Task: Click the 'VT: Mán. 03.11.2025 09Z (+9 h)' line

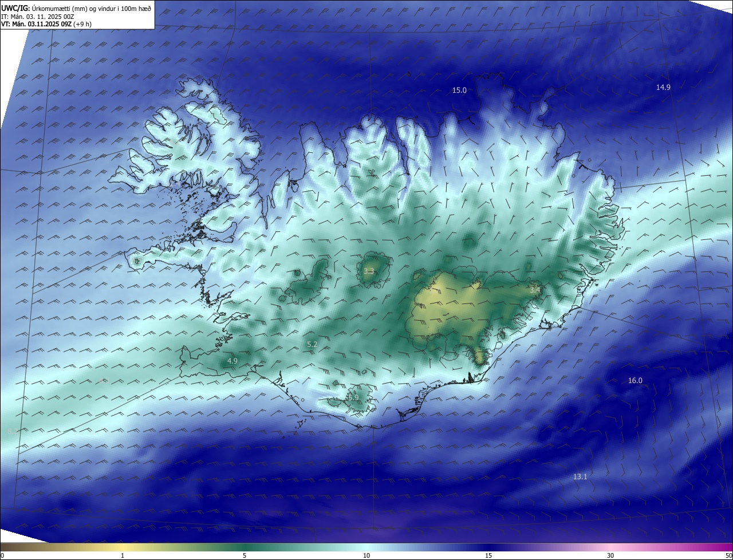Action: click(x=47, y=24)
